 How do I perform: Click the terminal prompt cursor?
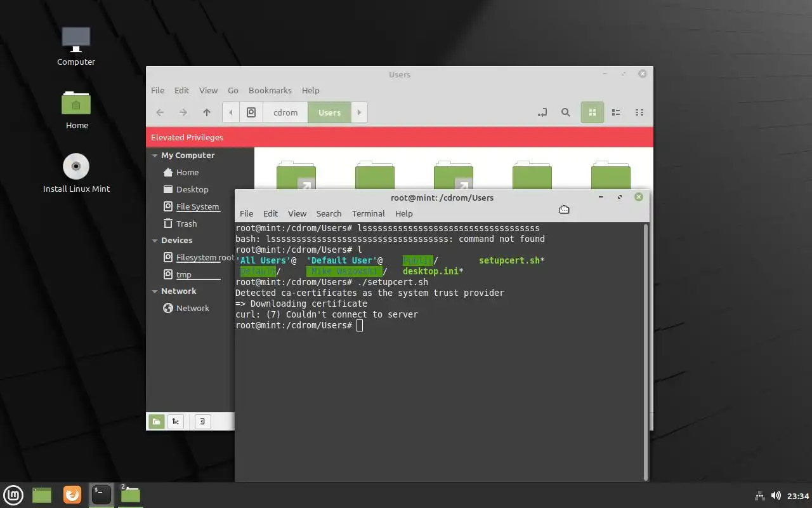[x=360, y=325]
